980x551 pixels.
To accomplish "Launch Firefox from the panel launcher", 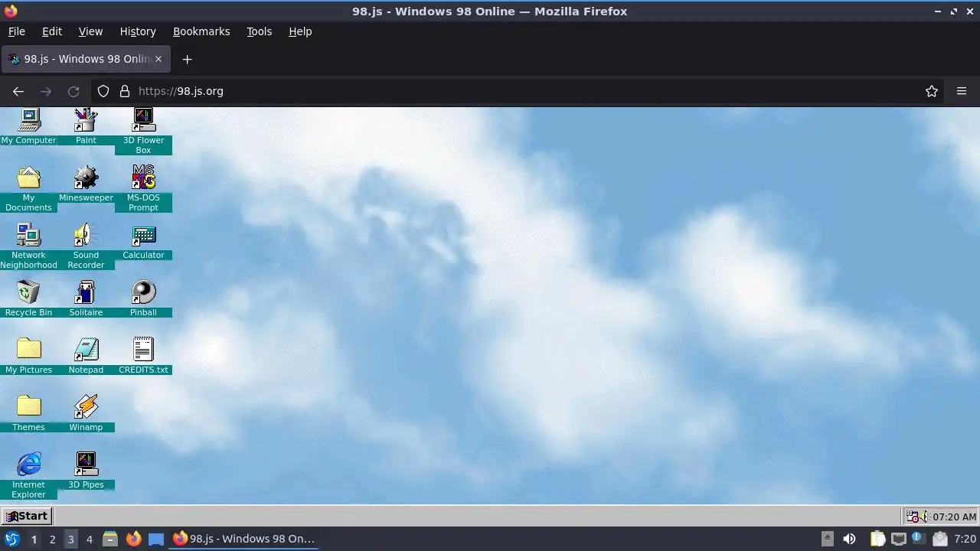I will coord(133,539).
